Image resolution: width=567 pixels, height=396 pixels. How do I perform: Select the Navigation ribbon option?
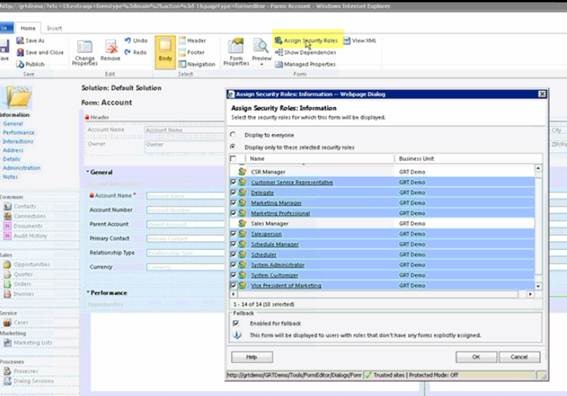(197, 64)
